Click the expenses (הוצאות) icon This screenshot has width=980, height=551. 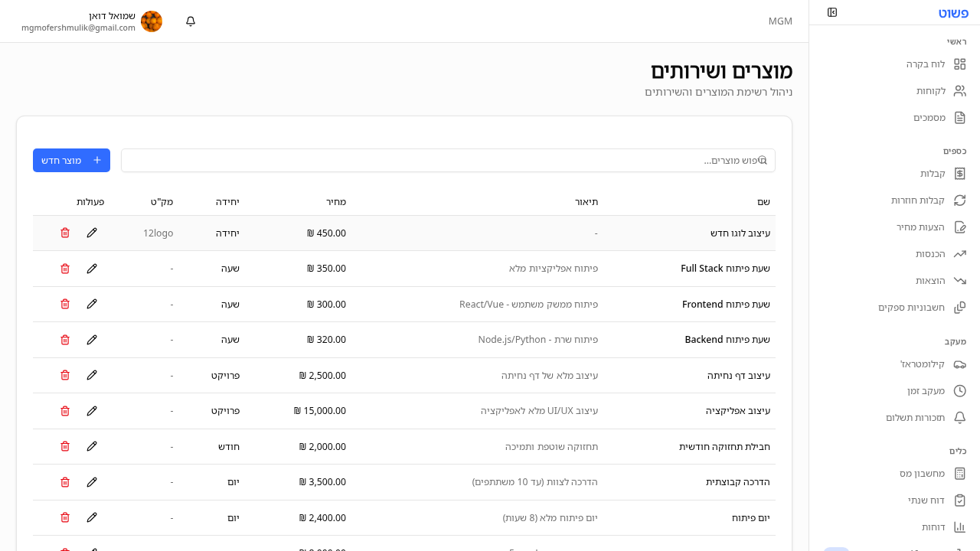coord(960,280)
